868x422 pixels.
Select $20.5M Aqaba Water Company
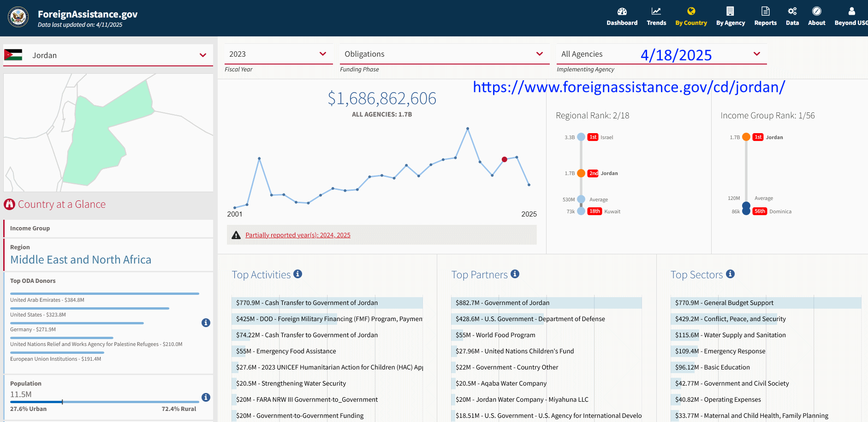(547, 383)
